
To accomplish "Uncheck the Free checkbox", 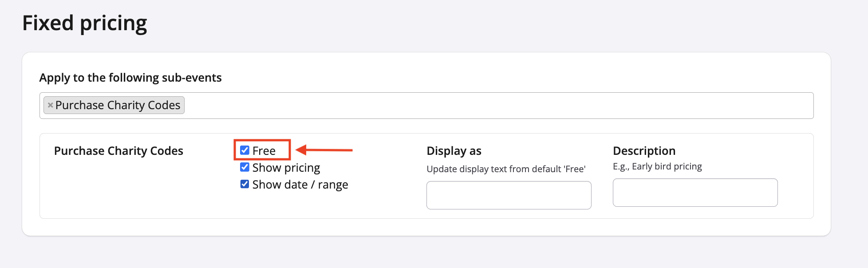I will point(245,150).
